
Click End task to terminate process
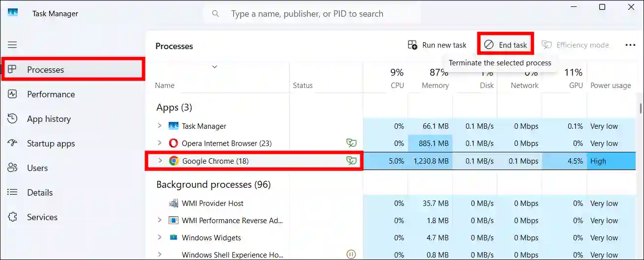[x=506, y=45]
